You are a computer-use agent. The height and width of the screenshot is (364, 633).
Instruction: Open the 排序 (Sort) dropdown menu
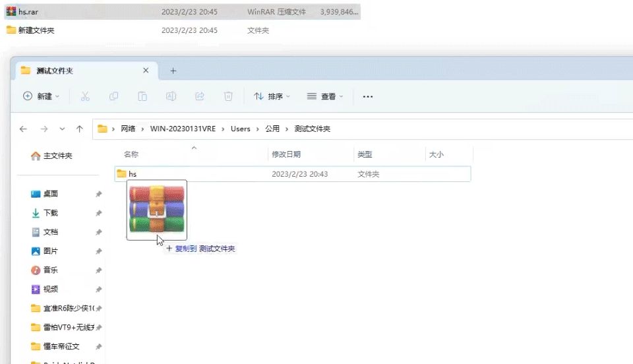click(272, 96)
